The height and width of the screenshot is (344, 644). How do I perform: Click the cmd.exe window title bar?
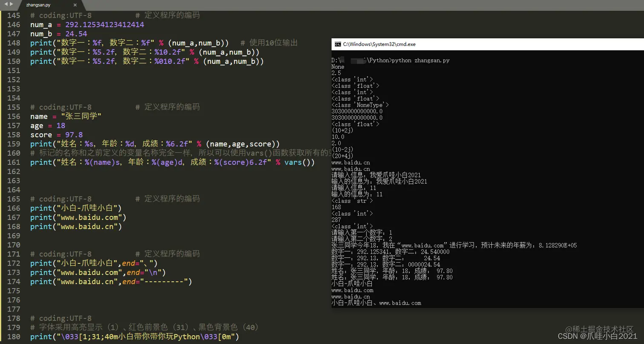click(x=488, y=44)
